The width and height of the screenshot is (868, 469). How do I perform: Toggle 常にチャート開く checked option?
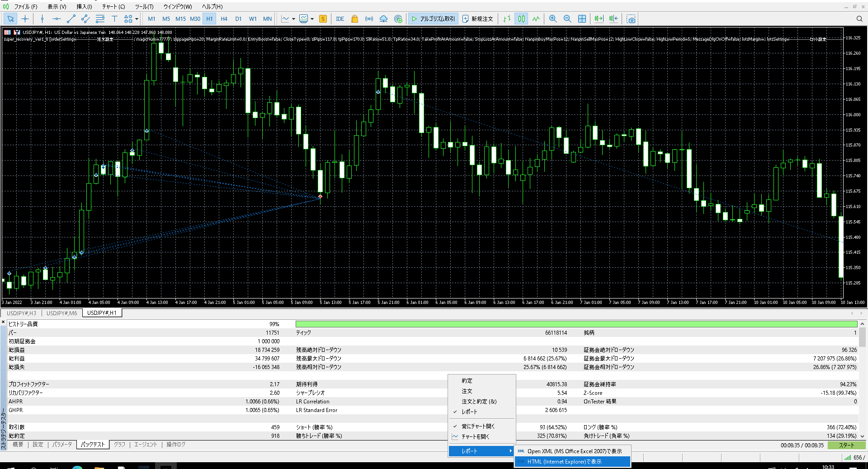pos(478,426)
